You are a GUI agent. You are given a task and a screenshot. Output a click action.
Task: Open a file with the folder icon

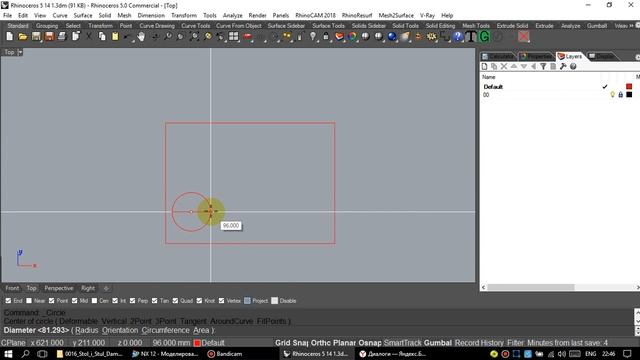click(23, 37)
